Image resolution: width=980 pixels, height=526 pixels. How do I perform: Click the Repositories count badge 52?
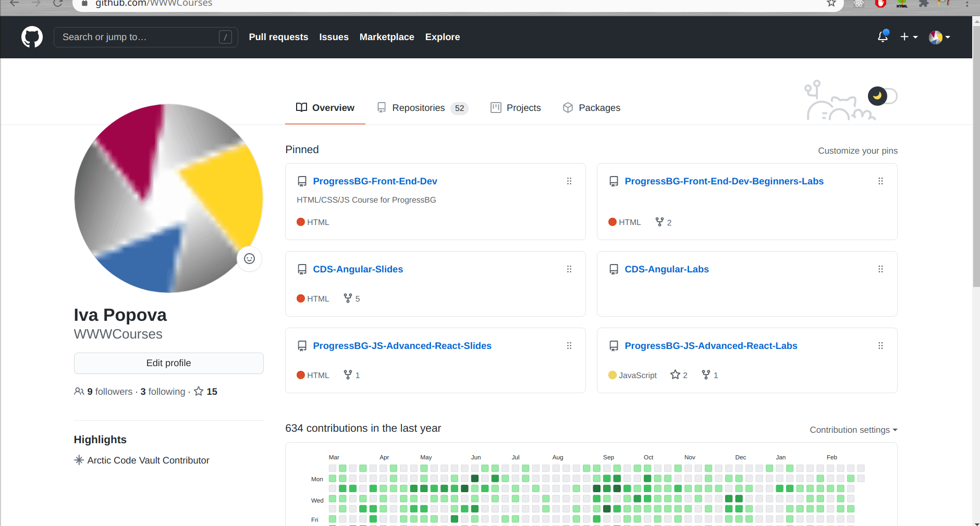pos(459,108)
